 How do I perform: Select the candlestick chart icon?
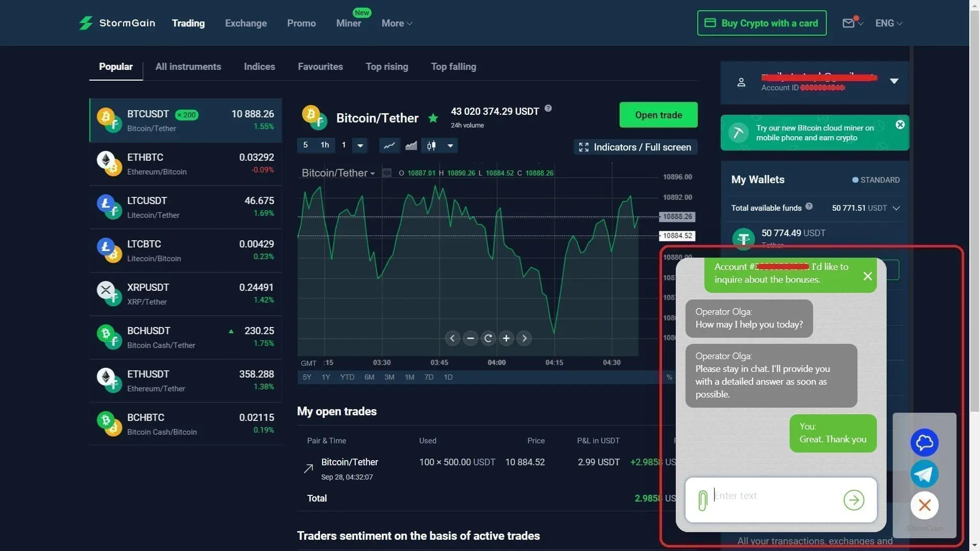coord(431,145)
